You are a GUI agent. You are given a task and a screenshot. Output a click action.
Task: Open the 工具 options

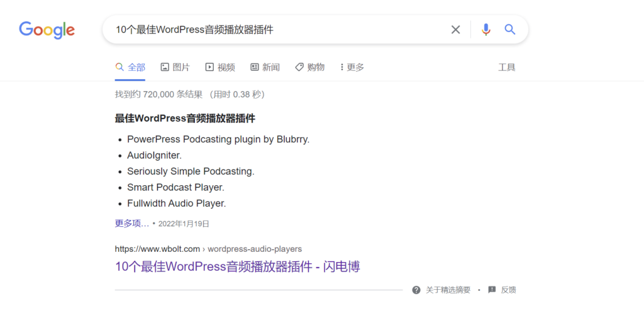[x=507, y=67]
